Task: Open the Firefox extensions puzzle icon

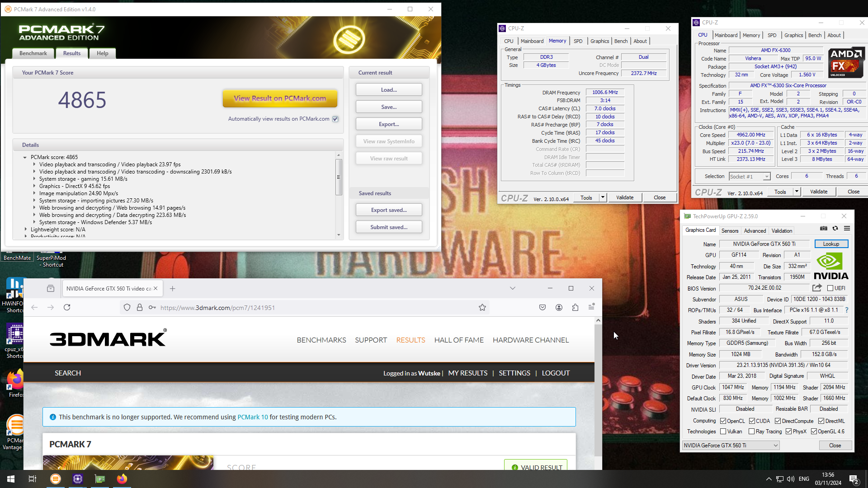Action: [x=575, y=307]
